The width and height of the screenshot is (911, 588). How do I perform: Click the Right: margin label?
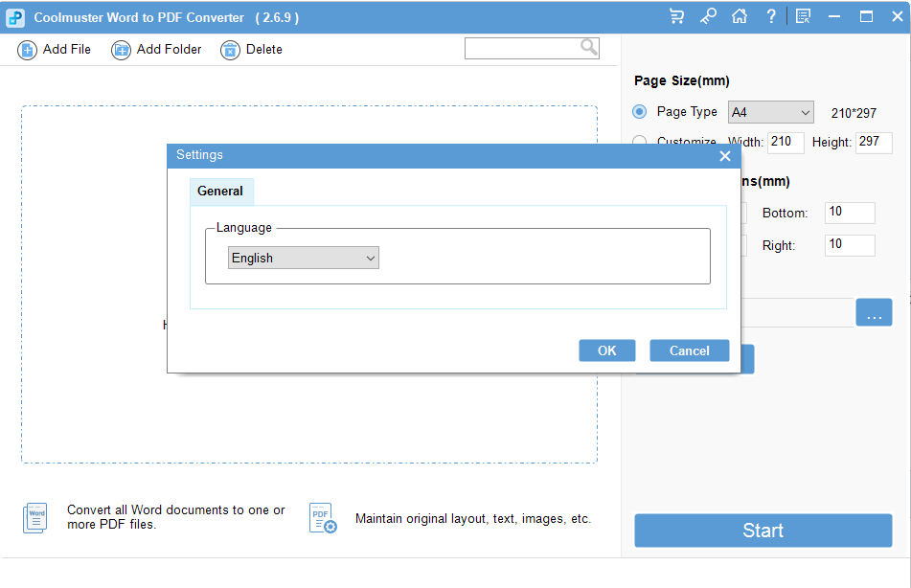(779, 246)
